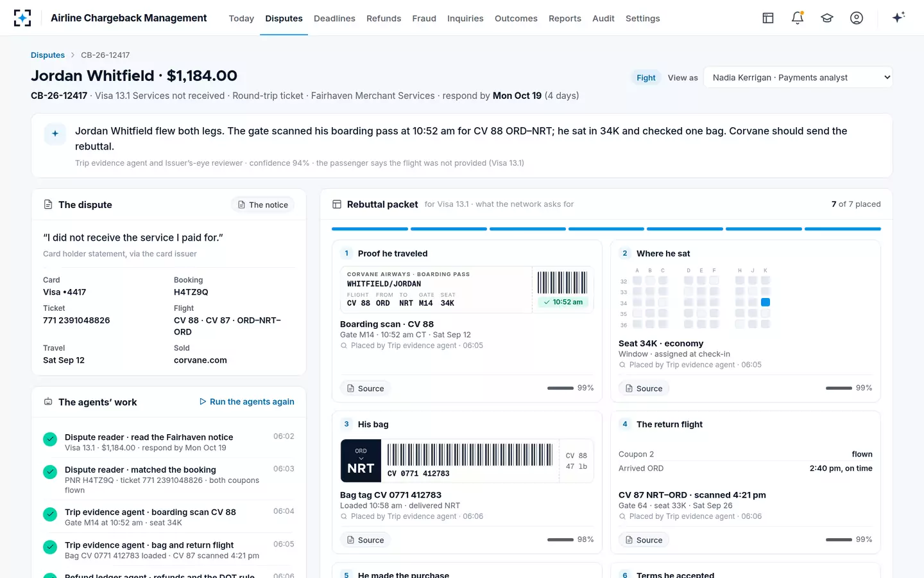Click green check for read the Fairhaven notice
This screenshot has height=578, width=924.
pyautogui.click(x=50, y=439)
